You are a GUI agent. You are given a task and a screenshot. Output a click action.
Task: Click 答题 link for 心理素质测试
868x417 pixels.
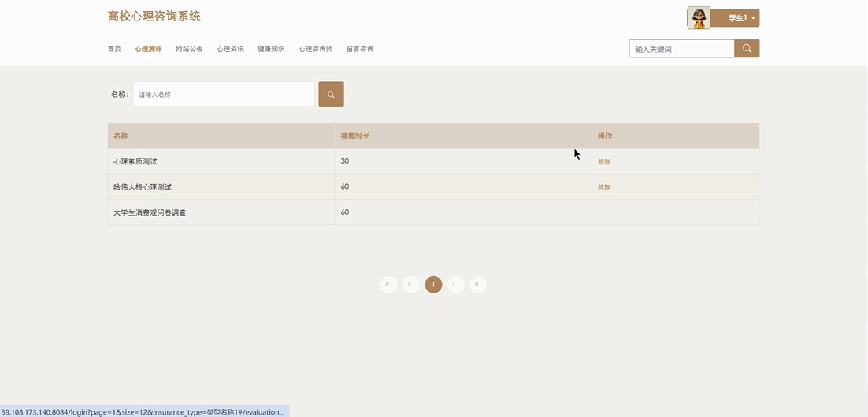click(x=604, y=162)
